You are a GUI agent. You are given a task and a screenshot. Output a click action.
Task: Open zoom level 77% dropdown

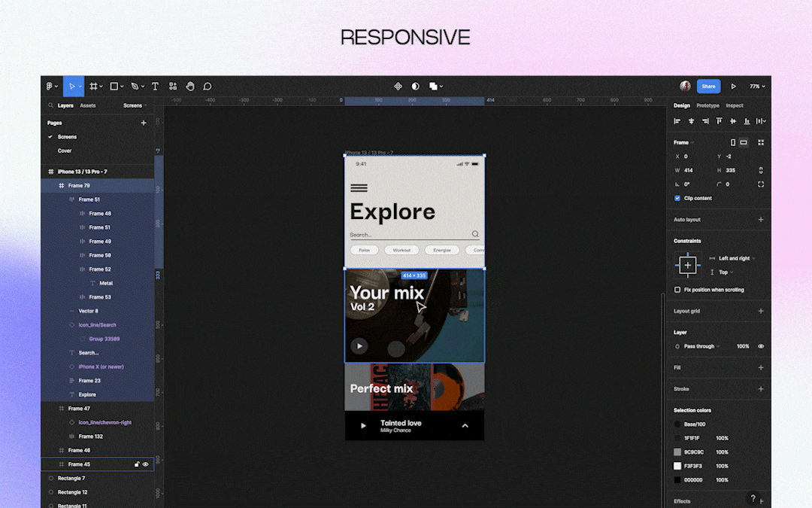[x=757, y=87]
